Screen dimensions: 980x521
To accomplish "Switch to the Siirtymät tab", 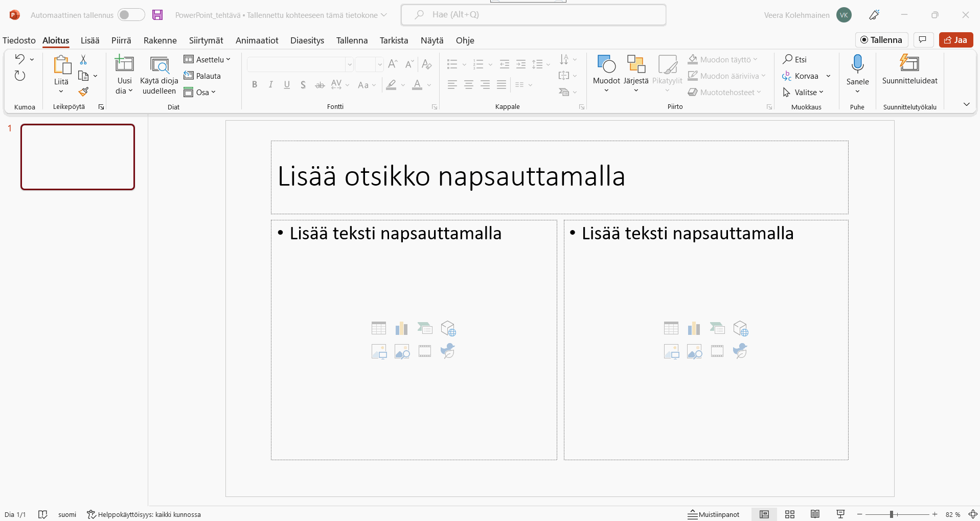I will pyautogui.click(x=206, y=40).
